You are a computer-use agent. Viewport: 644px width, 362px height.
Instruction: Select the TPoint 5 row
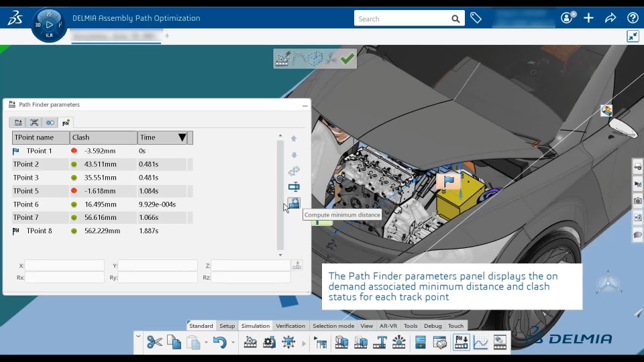pyautogui.click(x=102, y=191)
